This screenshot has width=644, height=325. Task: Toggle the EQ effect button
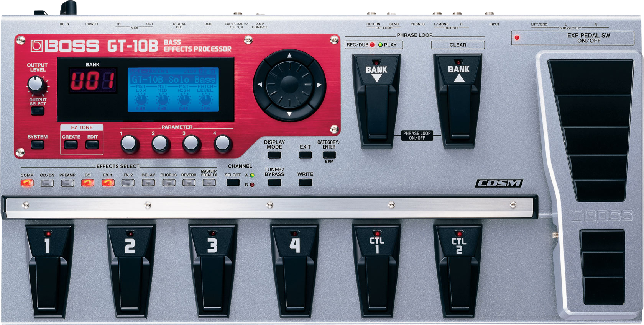88,183
